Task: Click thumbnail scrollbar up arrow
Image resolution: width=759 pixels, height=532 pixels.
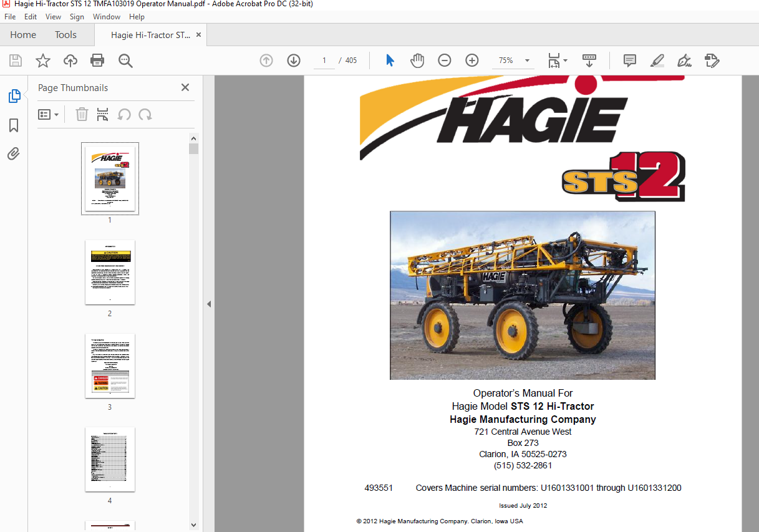Action: [x=193, y=138]
